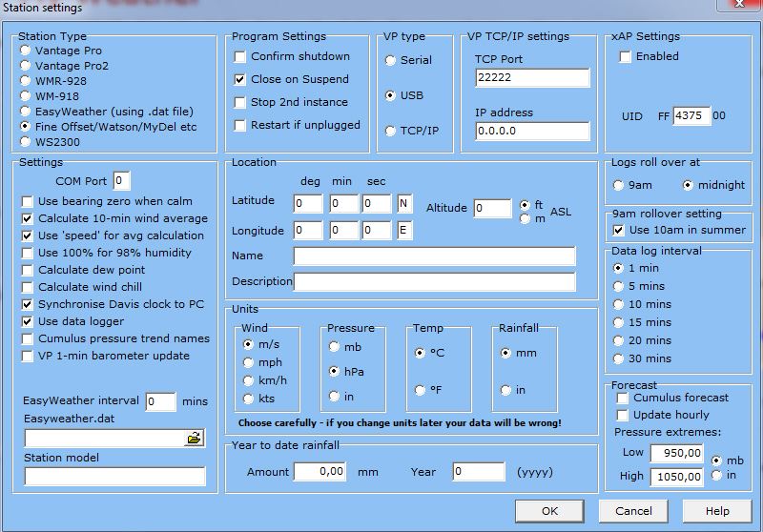Click the Cancel button
This screenshot has width=763, height=532.
click(x=633, y=511)
